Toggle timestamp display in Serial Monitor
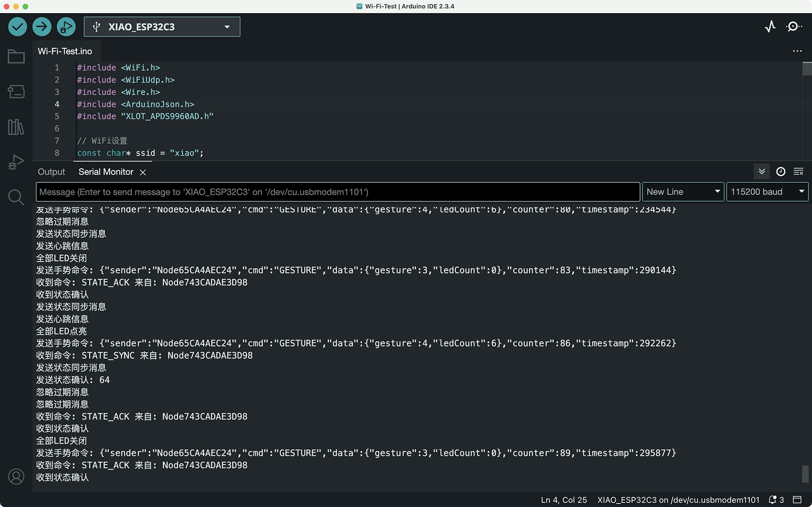 point(780,171)
